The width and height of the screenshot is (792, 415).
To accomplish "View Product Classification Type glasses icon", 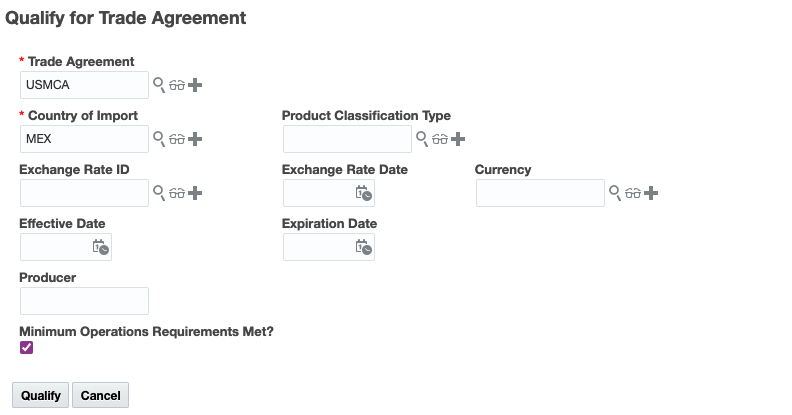I will (440, 139).
